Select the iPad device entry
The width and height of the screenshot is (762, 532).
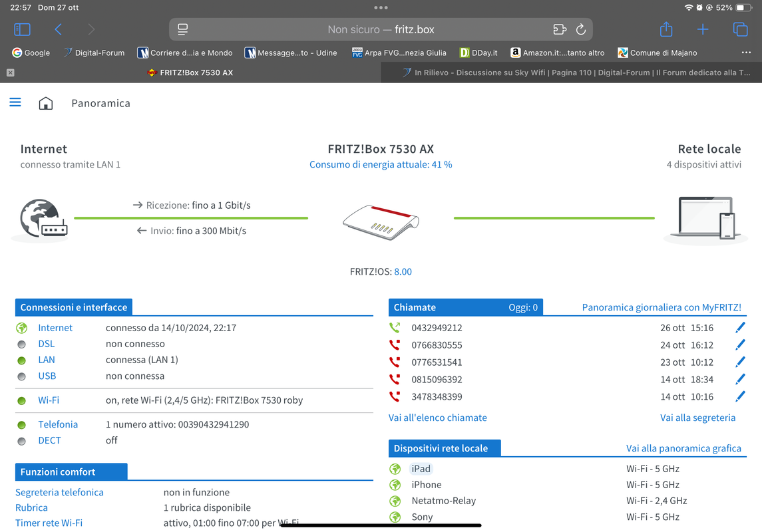[x=421, y=469]
